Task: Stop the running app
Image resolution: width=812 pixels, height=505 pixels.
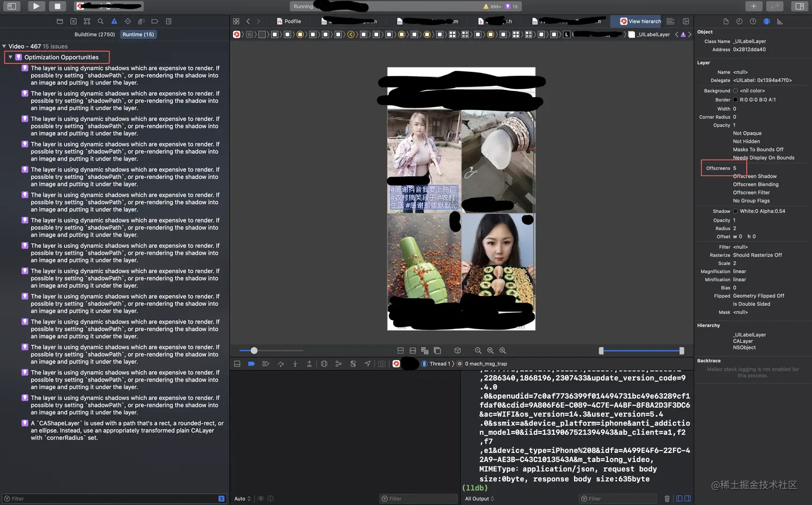Action: pyautogui.click(x=57, y=6)
